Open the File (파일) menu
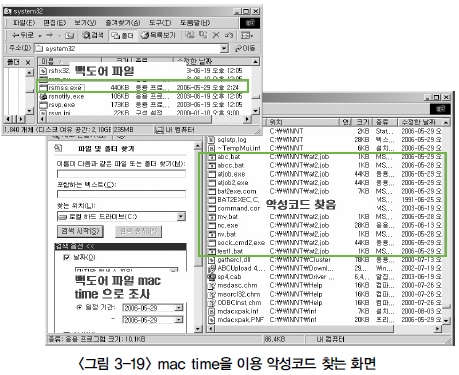459x375 pixels. [23, 23]
